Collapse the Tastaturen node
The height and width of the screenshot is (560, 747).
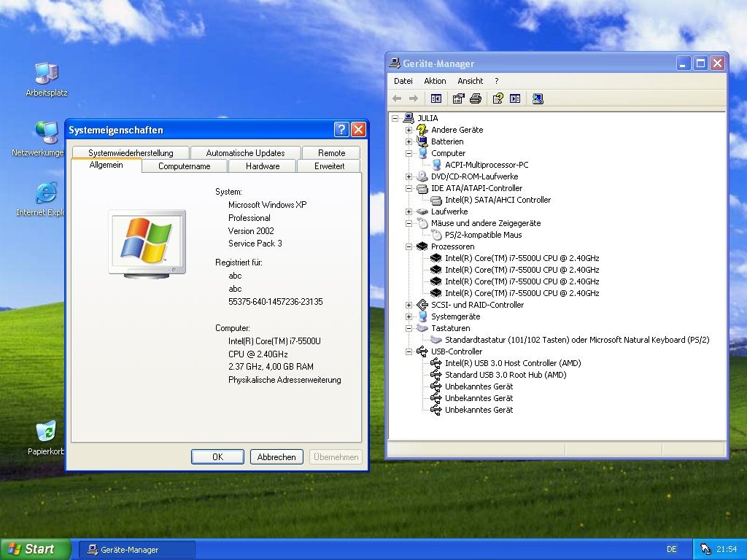[x=409, y=328]
